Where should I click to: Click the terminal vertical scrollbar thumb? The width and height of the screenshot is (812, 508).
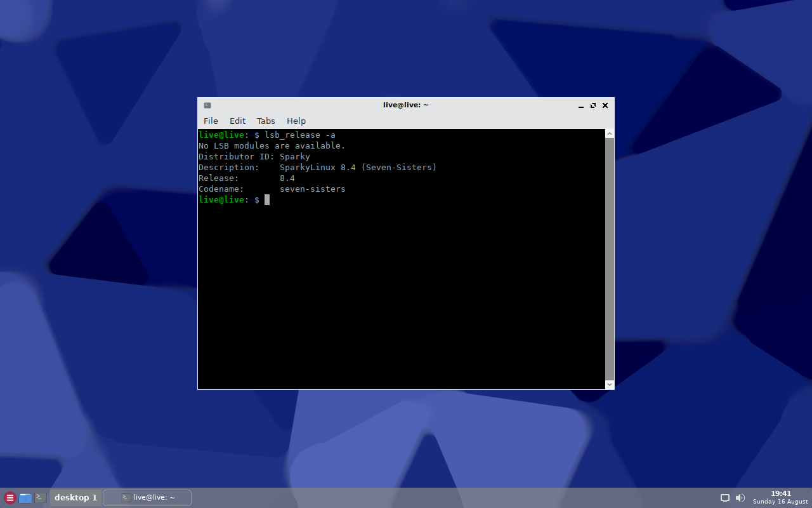610,259
